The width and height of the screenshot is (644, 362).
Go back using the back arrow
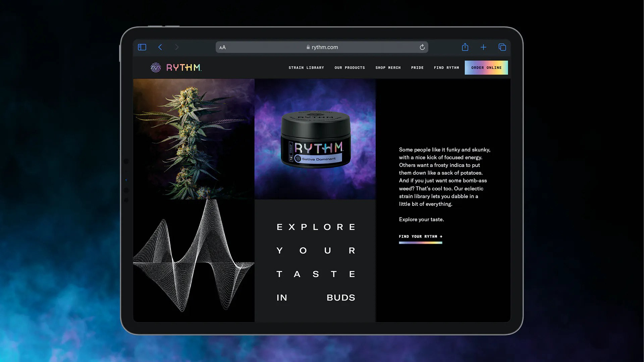(160, 47)
